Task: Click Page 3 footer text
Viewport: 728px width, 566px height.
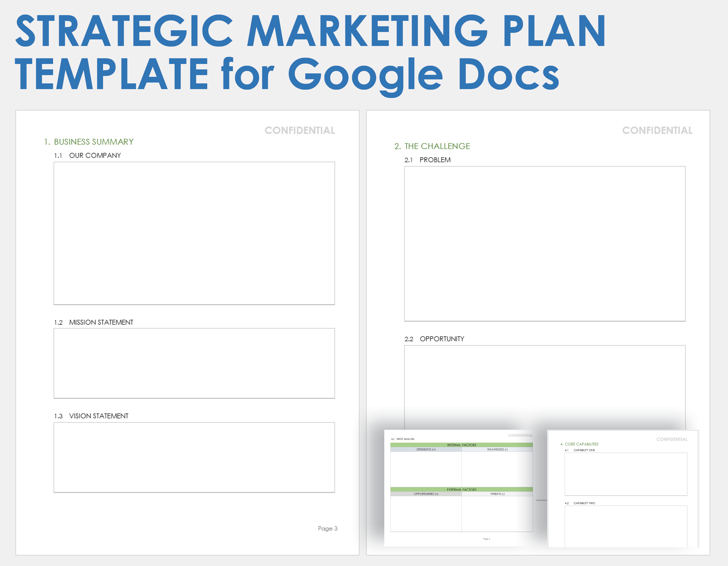Action: [327, 528]
